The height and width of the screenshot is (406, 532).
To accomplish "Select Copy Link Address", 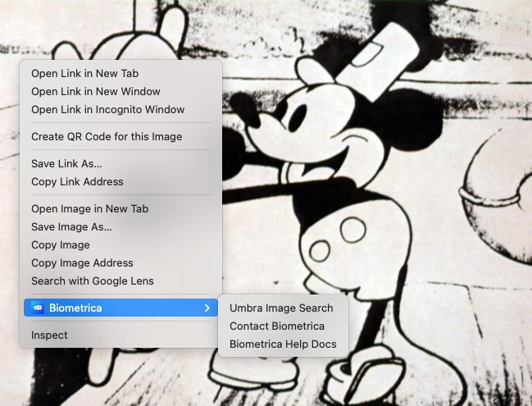I will coord(120,181).
